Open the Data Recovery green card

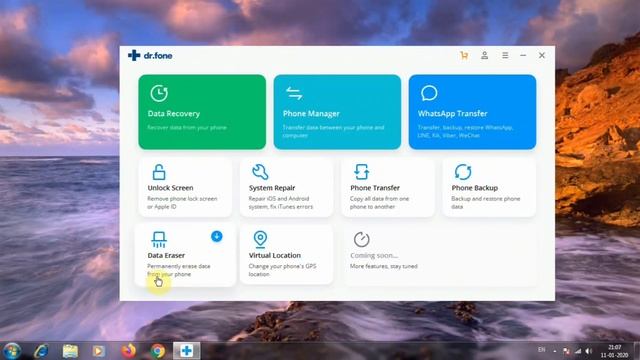(202, 112)
